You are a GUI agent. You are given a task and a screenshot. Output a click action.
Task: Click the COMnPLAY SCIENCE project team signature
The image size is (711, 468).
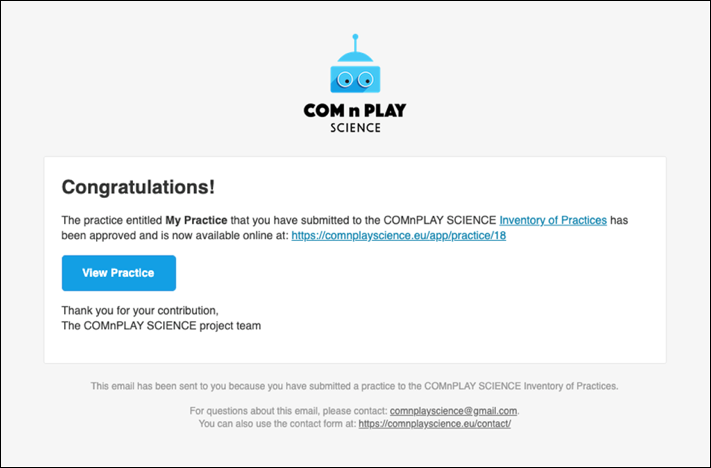click(x=161, y=326)
